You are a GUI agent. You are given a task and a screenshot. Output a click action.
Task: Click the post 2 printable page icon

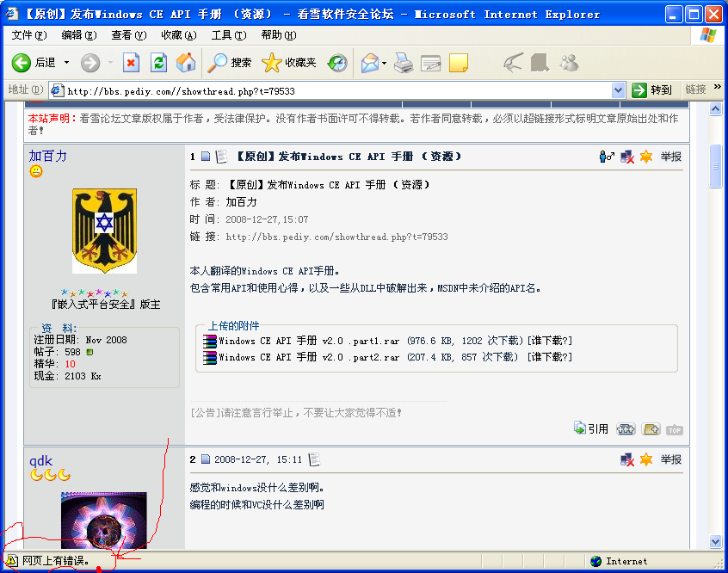click(x=314, y=459)
